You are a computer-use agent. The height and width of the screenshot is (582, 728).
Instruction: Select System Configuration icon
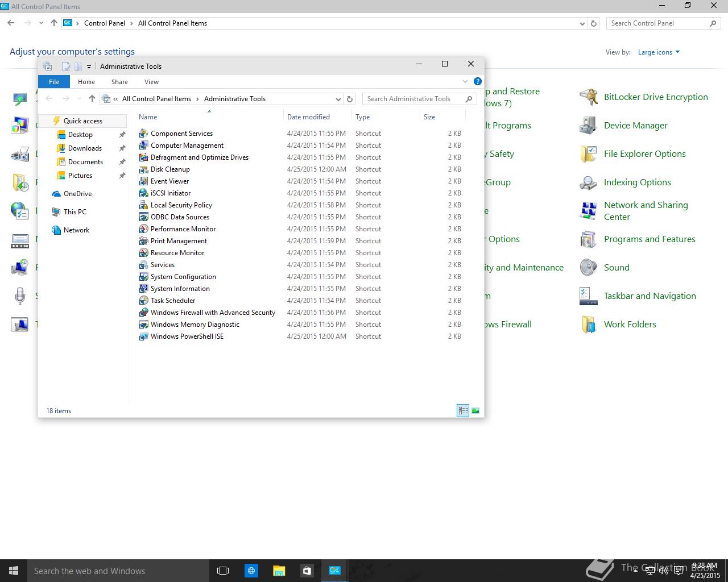144,277
